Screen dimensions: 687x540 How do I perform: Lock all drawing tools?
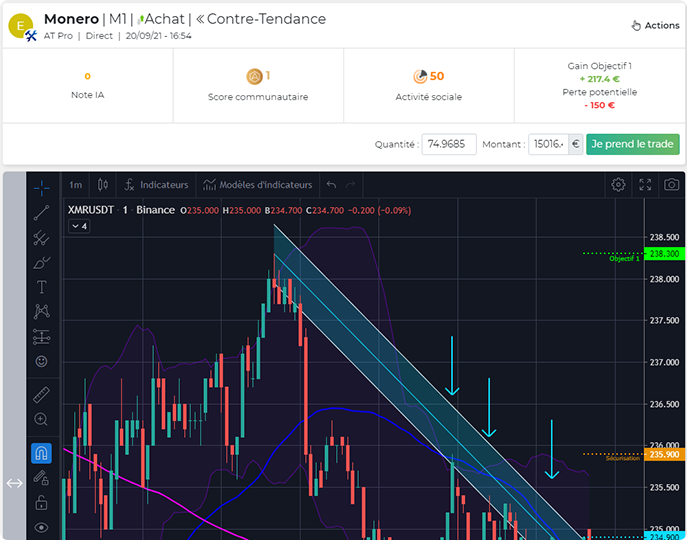[x=42, y=503]
